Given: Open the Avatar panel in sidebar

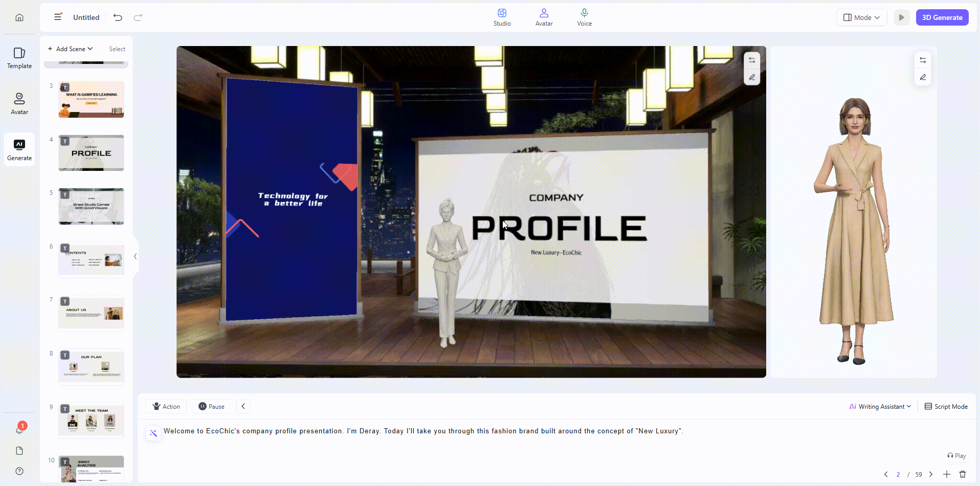Looking at the screenshot, I should [19, 104].
